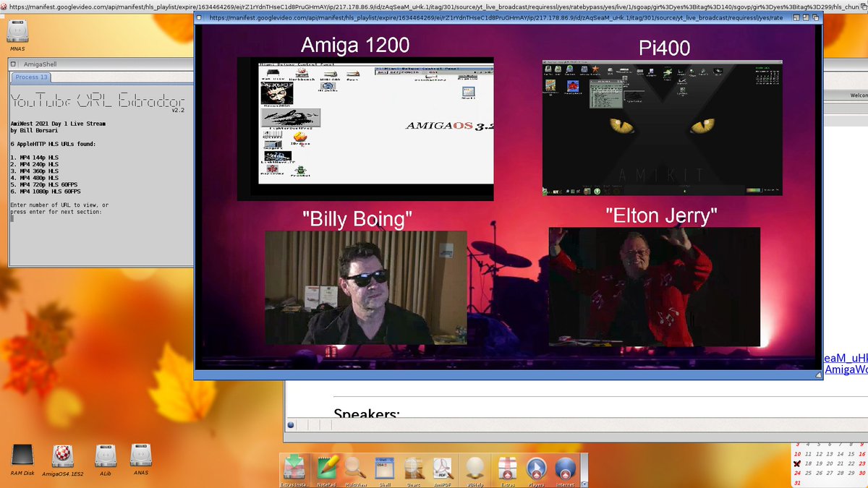Close the AmigaShell window
868x488 pixels.
14,64
